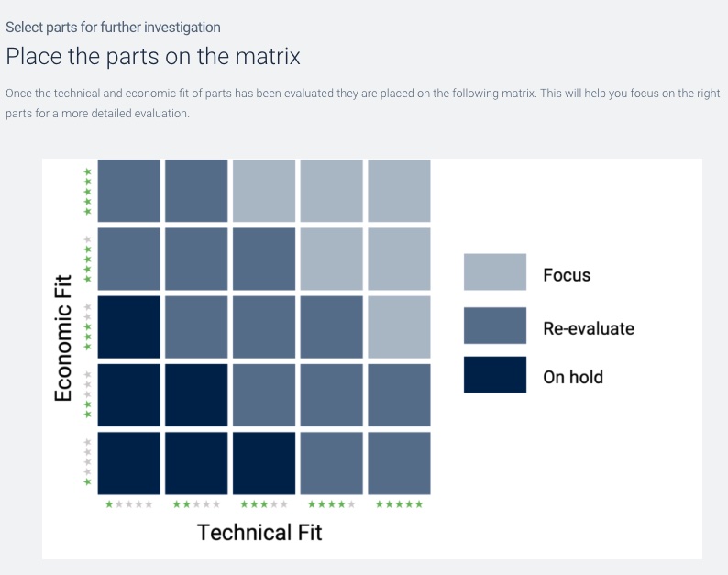728x575 pixels.
Task: Select the five-star Technical Fit rating icon
Action: (x=399, y=504)
